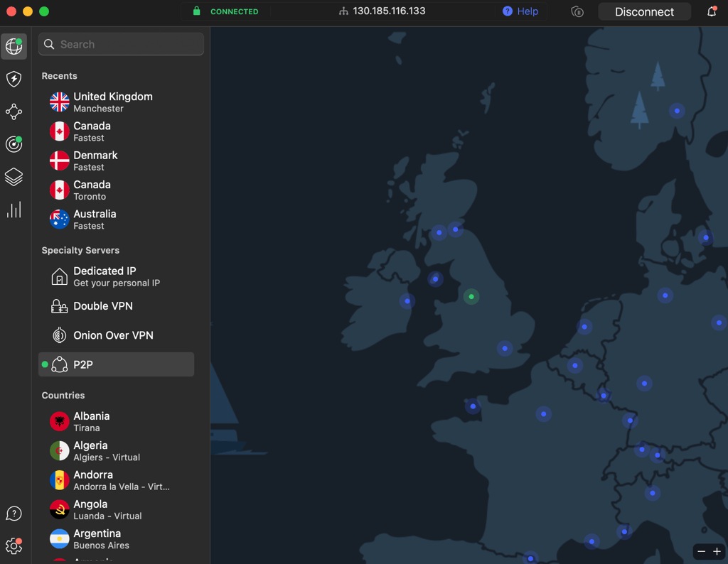The height and width of the screenshot is (564, 728).
Task: Zoom out the map with minus
Action: coord(702,551)
